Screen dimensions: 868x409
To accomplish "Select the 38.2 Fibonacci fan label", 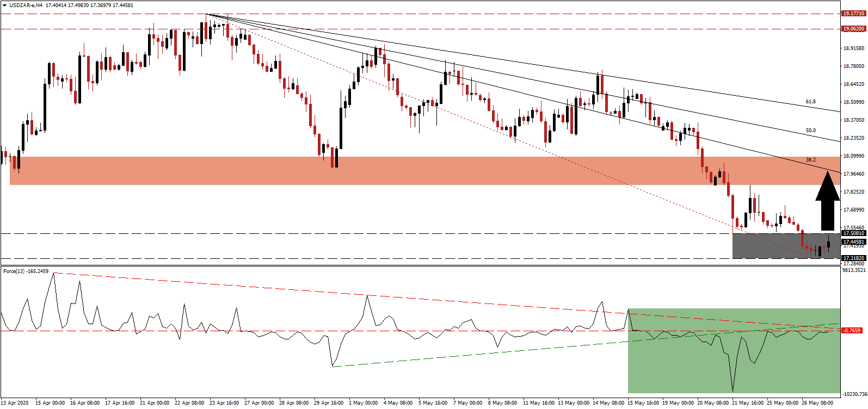I will (x=810, y=160).
